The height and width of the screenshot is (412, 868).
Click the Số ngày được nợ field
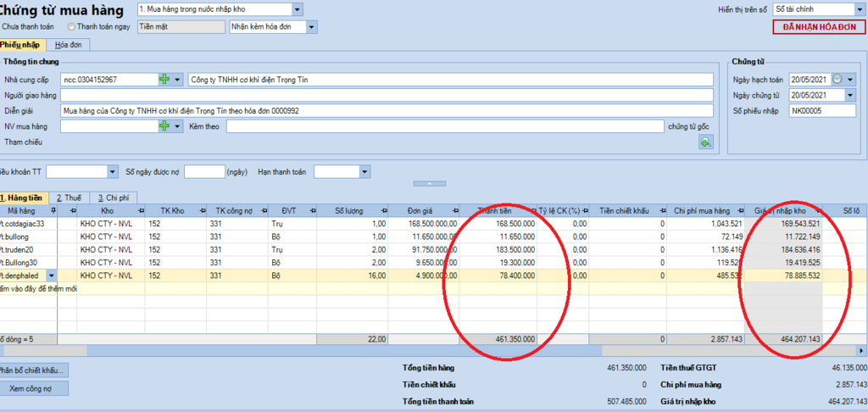pyautogui.click(x=205, y=172)
